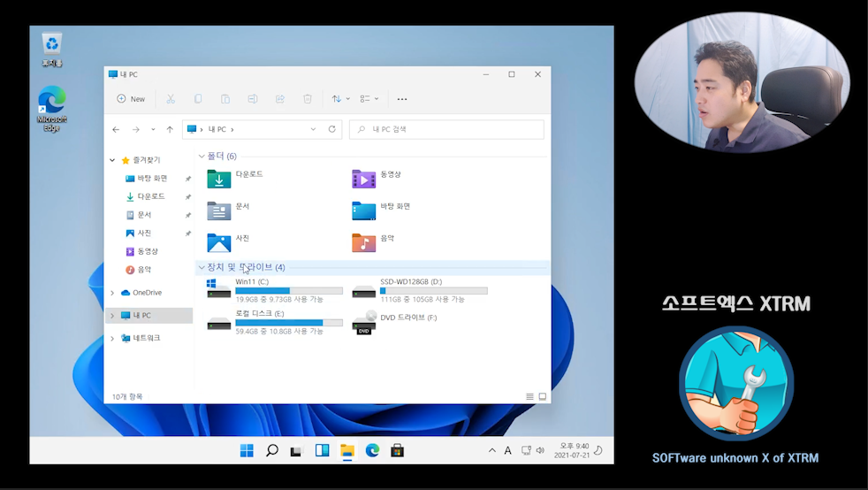The height and width of the screenshot is (490, 868).
Task: Click the Rename icon in toolbar
Action: click(253, 99)
